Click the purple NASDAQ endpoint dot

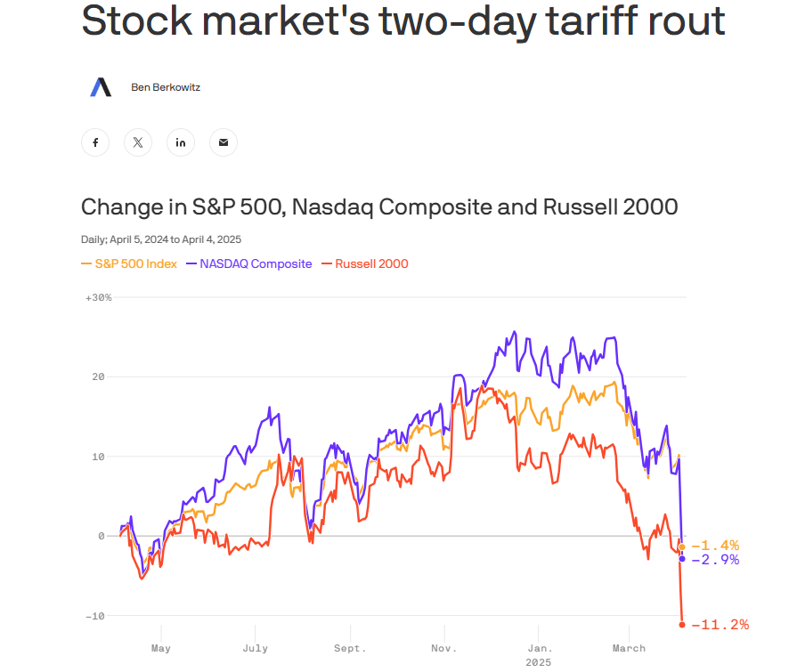(682, 559)
